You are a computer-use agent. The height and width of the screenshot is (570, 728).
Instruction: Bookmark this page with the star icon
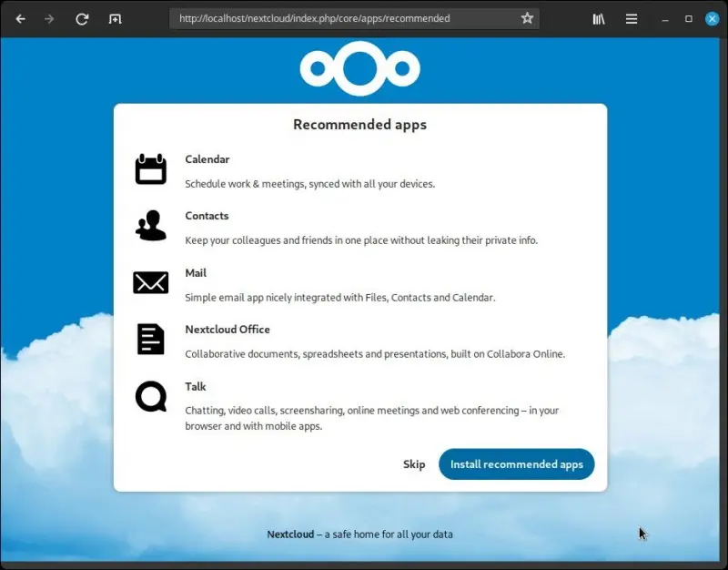(527, 17)
